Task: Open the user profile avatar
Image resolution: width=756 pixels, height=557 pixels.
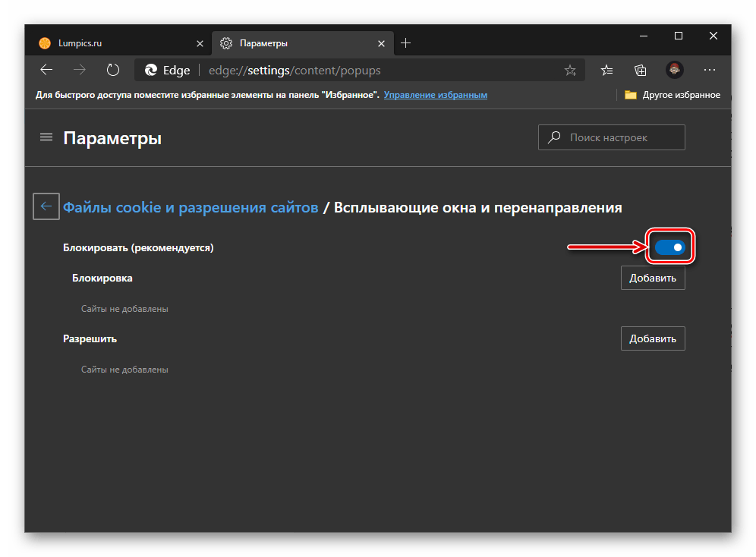Action: point(674,71)
